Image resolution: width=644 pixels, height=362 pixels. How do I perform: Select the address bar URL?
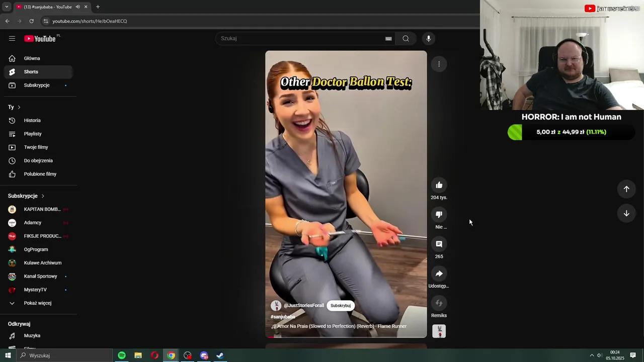click(90, 21)
